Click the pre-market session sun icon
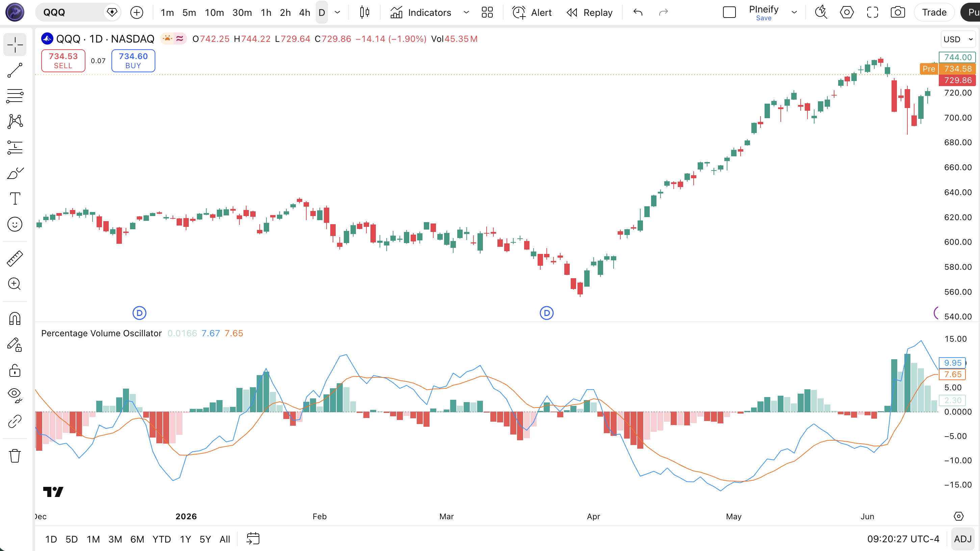The width and height of the screenshot is (980, 551). click(167, 39)
